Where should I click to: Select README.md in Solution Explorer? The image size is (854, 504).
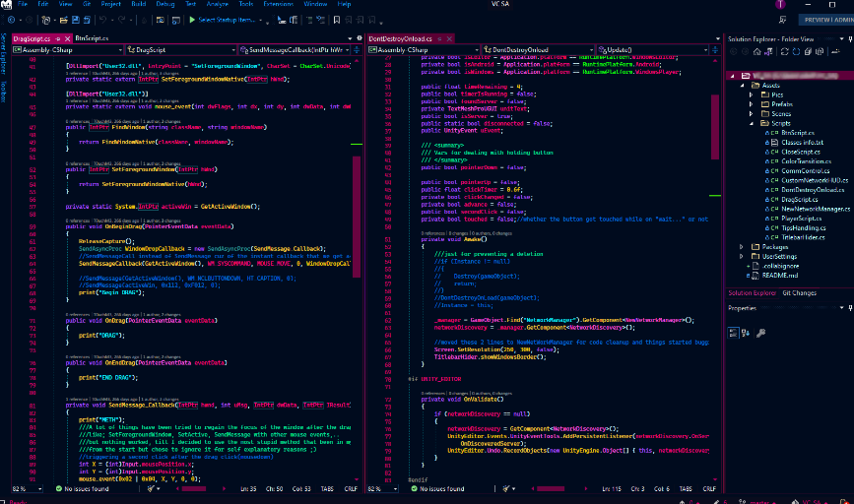click(780, 276)
